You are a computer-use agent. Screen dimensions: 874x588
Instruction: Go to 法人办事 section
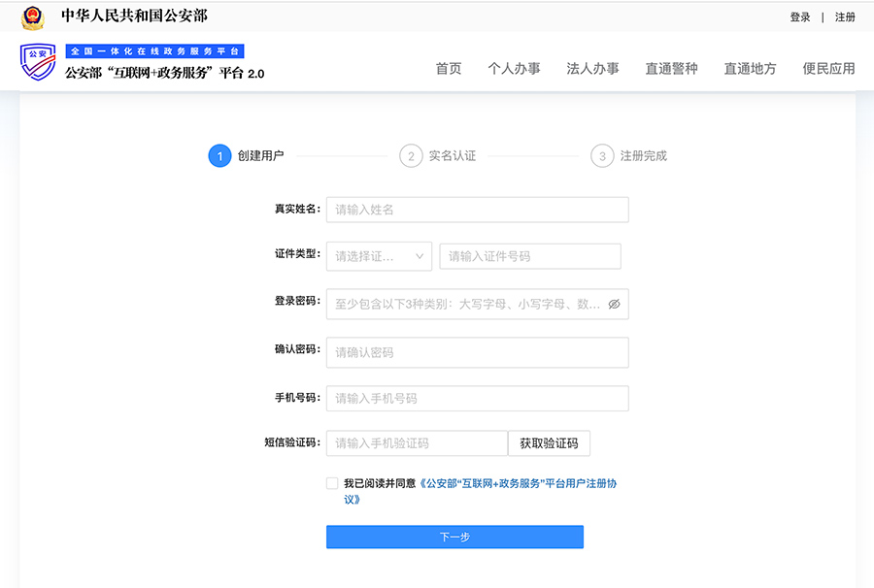click(x=592, y=69)
